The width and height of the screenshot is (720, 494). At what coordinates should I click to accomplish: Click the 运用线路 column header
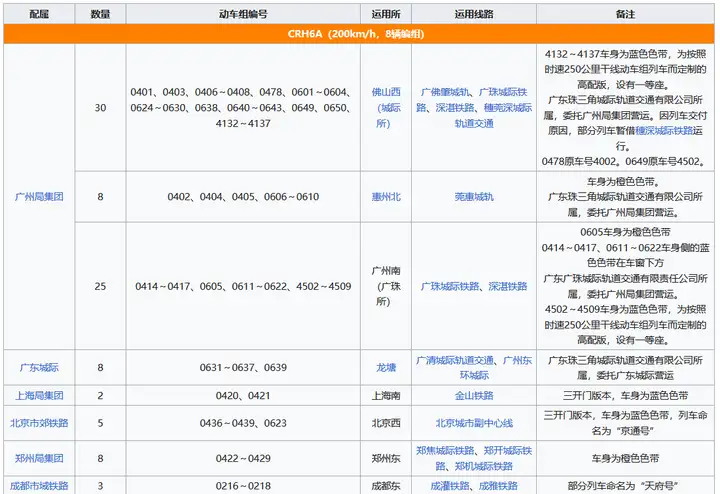pos(474,14)
